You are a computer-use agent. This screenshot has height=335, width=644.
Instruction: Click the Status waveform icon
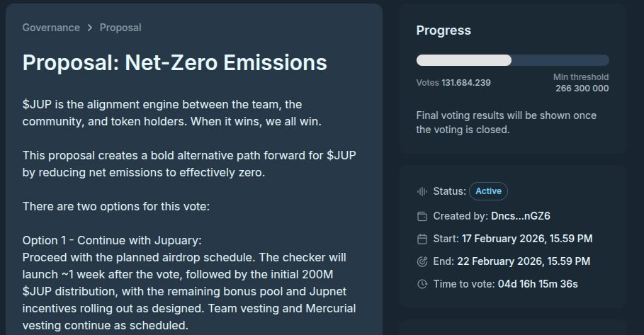point(422,191)
